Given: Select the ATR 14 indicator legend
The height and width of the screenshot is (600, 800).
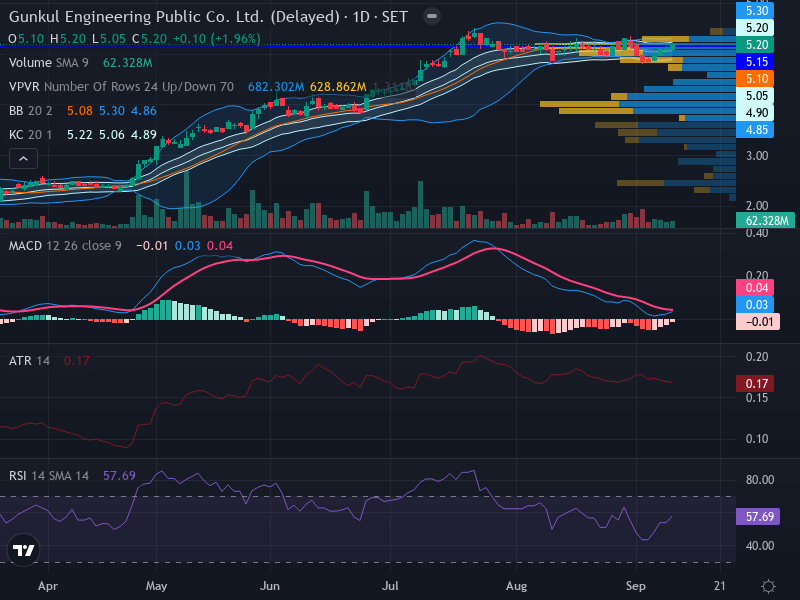Looking at the screenshot, I should pos(49,361).
